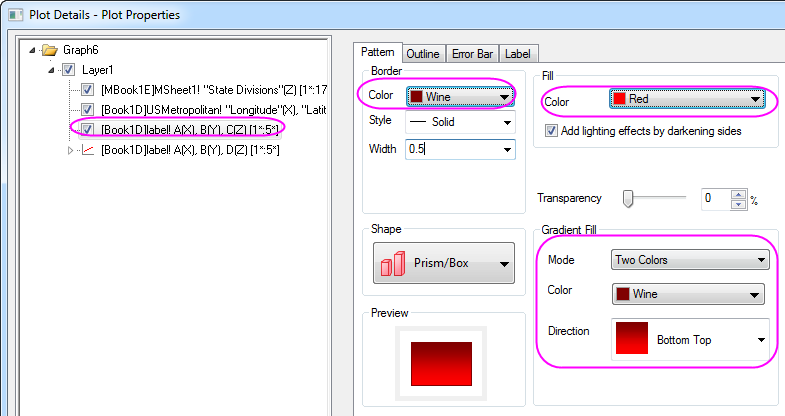Click the line plot icon of the D(Z) dataset
Image resolution: width=785 pixels, height=416 pixels.
88,150
